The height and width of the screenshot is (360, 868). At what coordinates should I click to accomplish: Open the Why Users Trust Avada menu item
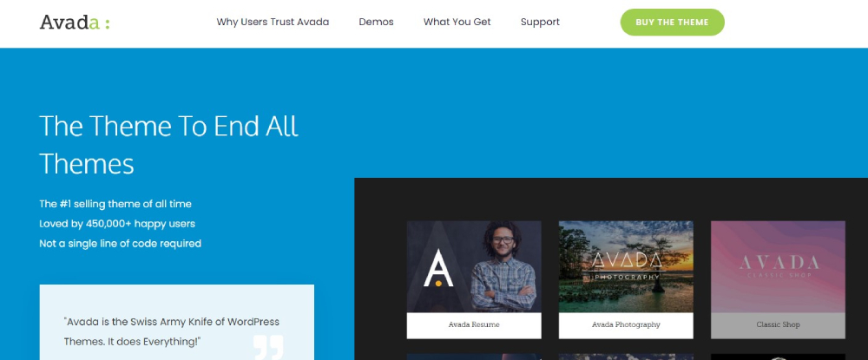(273, 23)
